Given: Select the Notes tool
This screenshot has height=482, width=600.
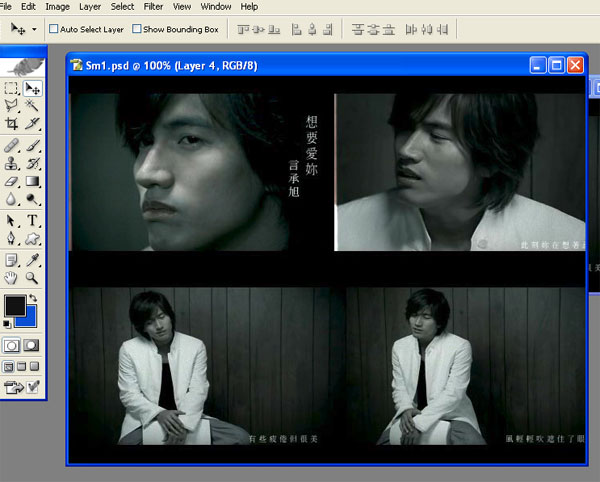Looking at the screenshot, I should coord(11,261).
